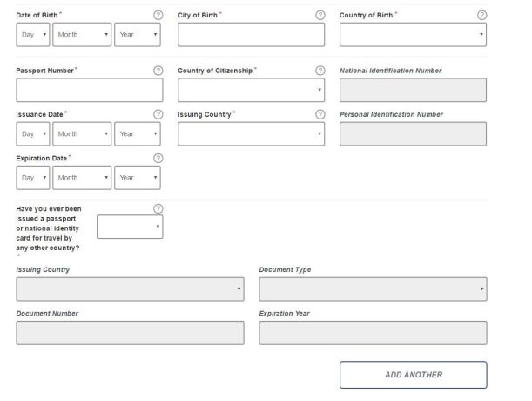View help icon beside Issuing Country
The height and width of the screenshot is (401, 532).
(320, 114)
